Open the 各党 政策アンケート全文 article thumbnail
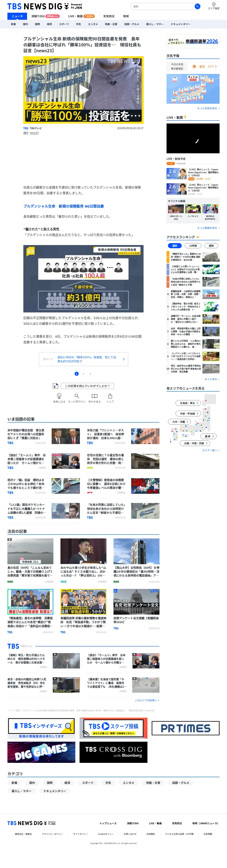Viewport: 227px width, 868px height. coord(136,602)
